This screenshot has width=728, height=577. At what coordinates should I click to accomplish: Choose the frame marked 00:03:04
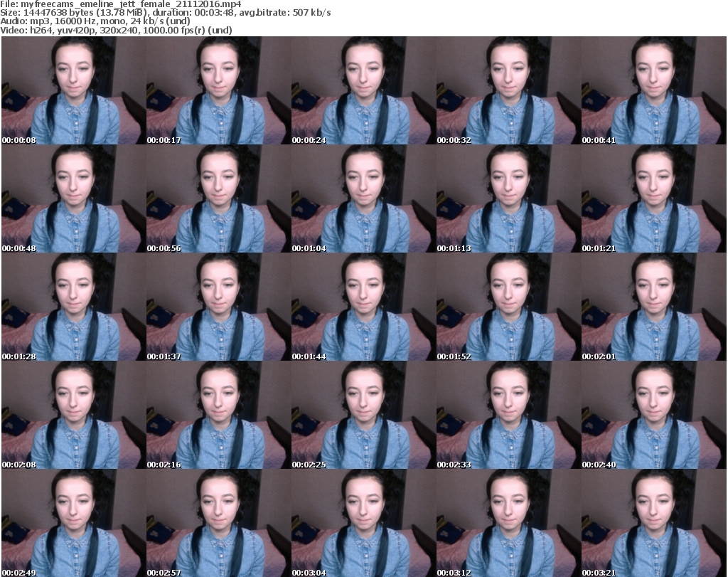[363, 523]
